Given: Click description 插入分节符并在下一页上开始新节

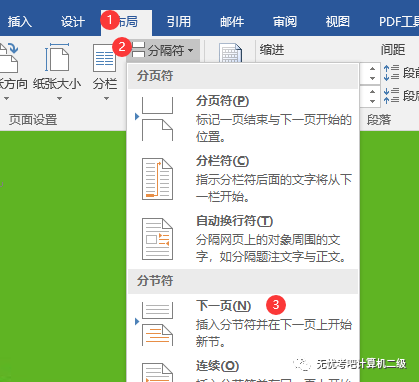Looking at the screenshot, I should [x=274, y=333].
